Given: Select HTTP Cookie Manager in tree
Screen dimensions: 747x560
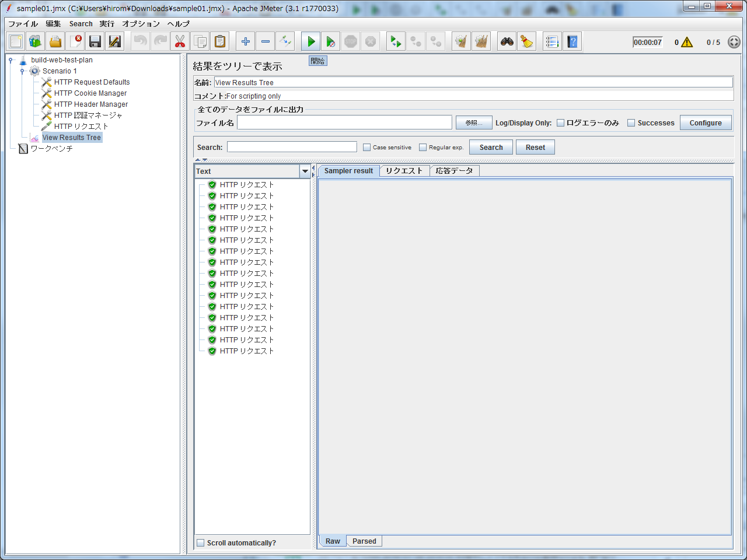Looking at the screenshot, I should pos(90,93).
